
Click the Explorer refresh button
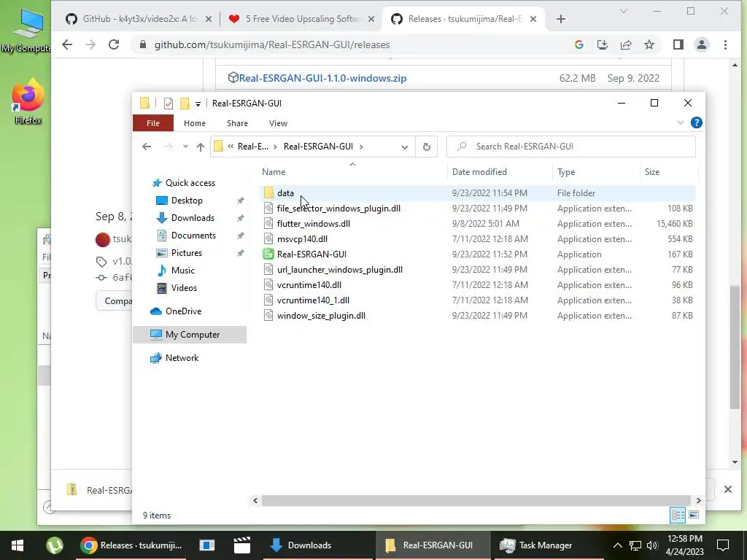coord(426,147)
